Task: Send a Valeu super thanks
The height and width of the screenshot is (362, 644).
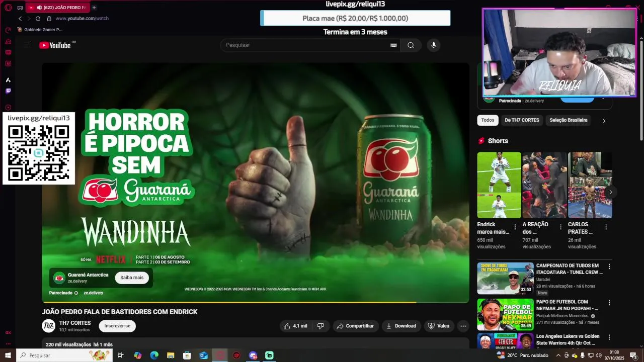Action: [x=438, y=326]
